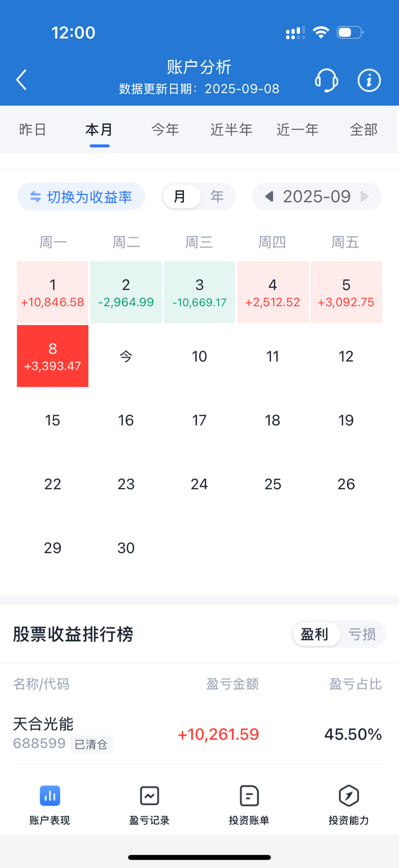399x868 pixels.
Task: Open 投资能力 bottom tab icon
Action: (x=349, y=796)
